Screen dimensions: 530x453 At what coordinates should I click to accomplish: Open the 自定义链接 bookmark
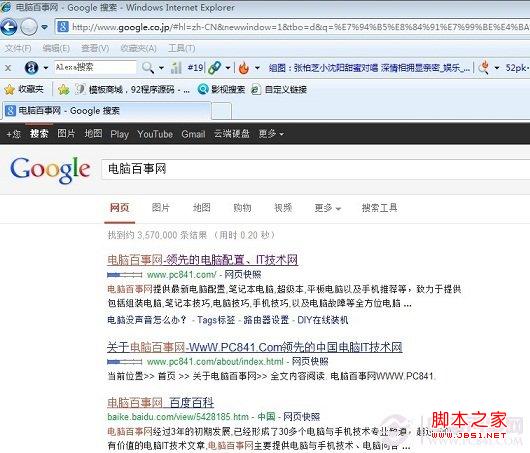[279, 90]
